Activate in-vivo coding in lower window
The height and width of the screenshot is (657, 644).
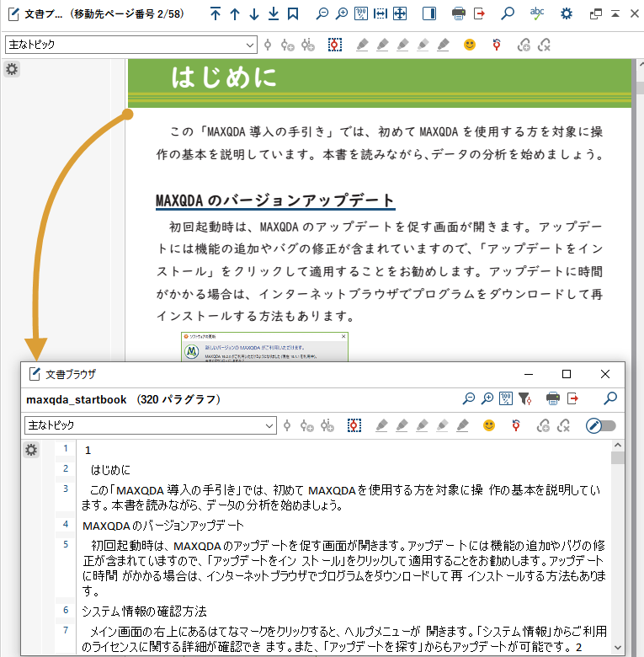tap(354, 425)
